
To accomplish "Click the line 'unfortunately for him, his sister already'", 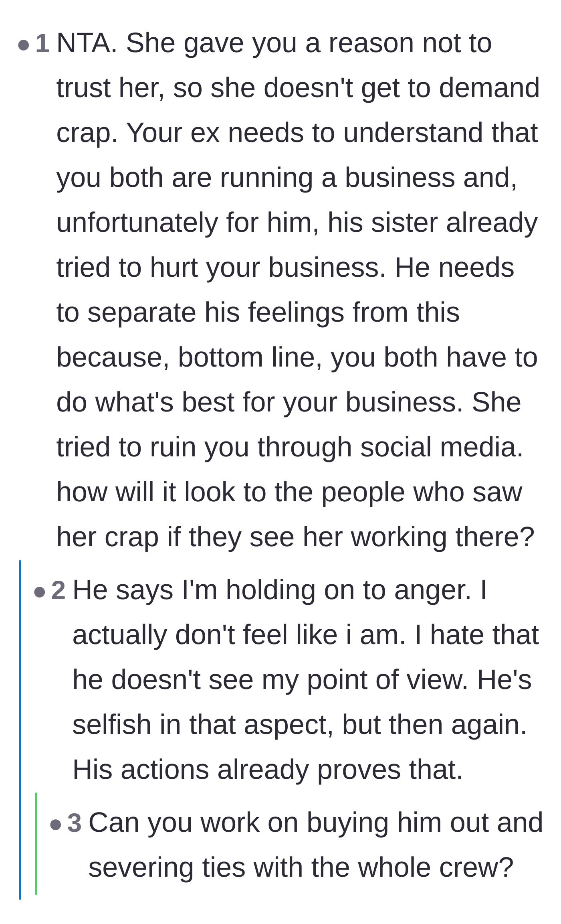I will [x=297, y=223].
